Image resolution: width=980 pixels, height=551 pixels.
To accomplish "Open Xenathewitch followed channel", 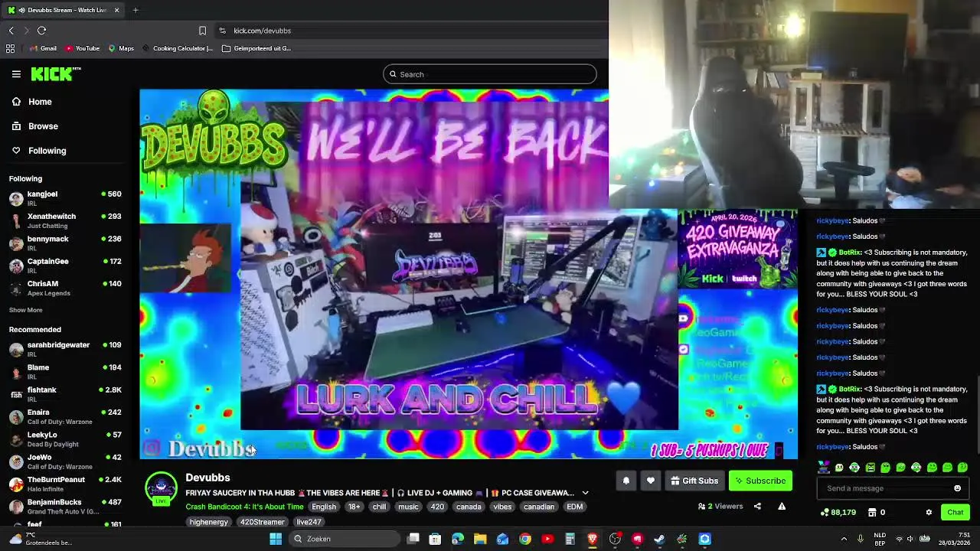I will 65,221.
